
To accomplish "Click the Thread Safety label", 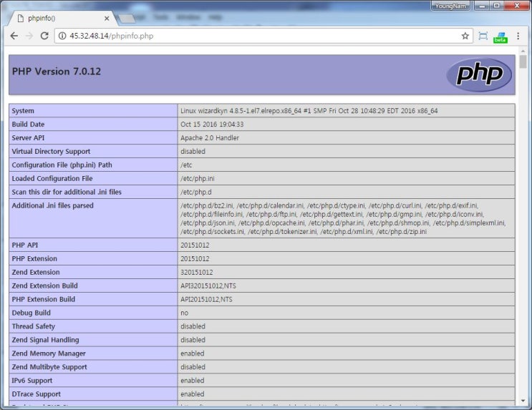I will [33, 326].
